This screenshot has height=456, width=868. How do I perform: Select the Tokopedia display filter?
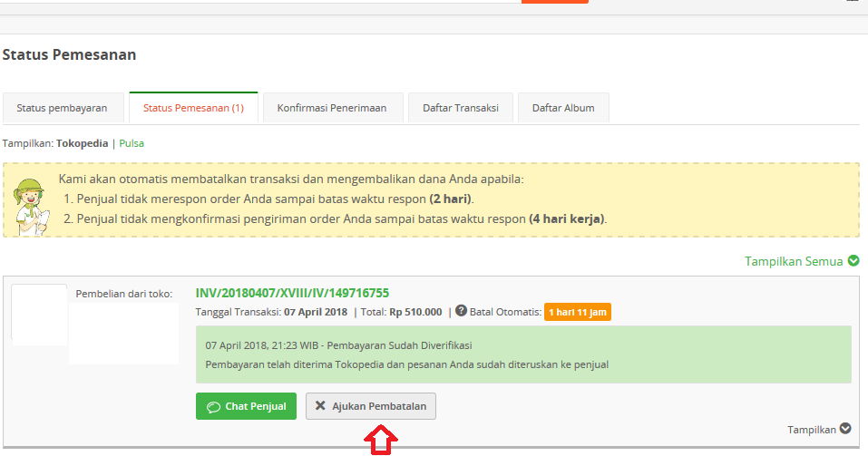82,143
